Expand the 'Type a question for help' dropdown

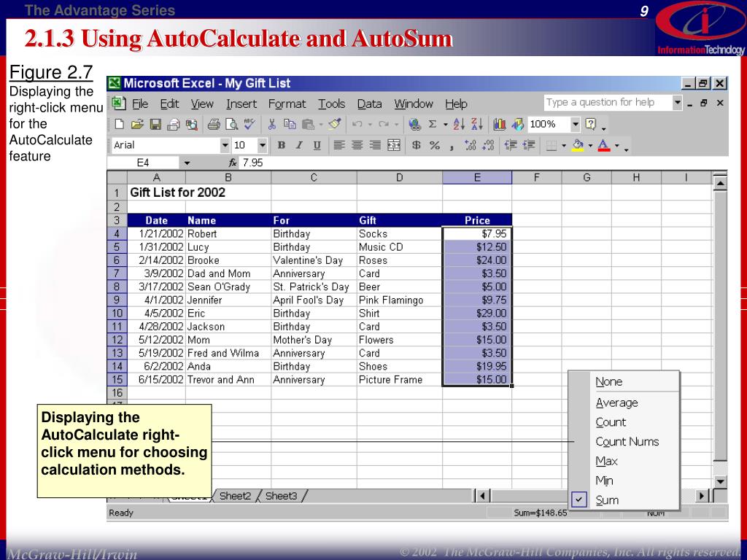pyautogui.click(x=677, y=103)
